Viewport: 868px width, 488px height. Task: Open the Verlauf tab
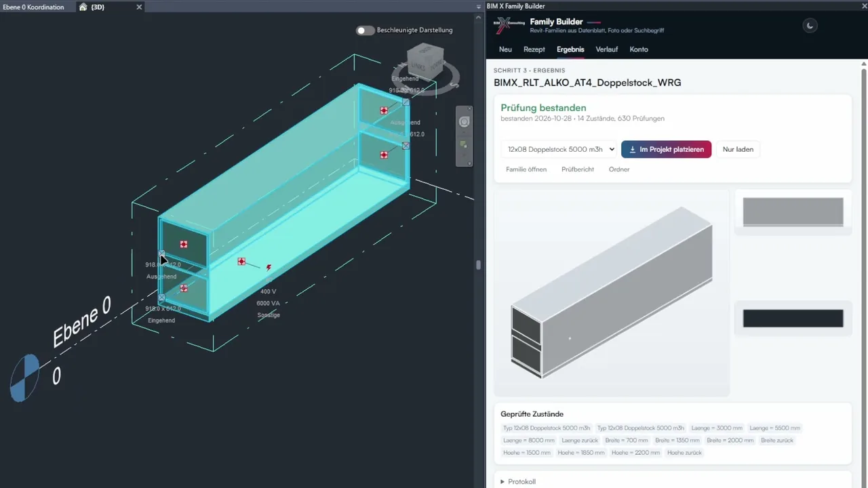click(606, 49)
